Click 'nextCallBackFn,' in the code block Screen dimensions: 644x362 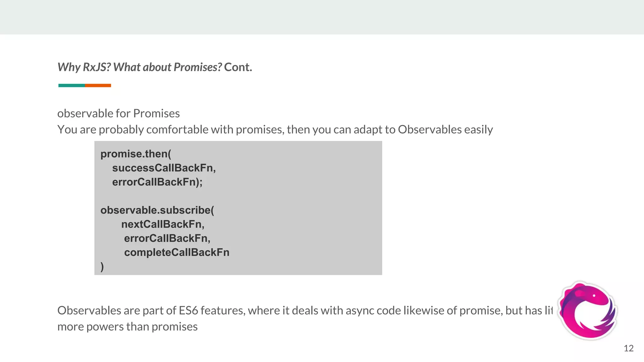pyautogui.click(x=163, y=224)
